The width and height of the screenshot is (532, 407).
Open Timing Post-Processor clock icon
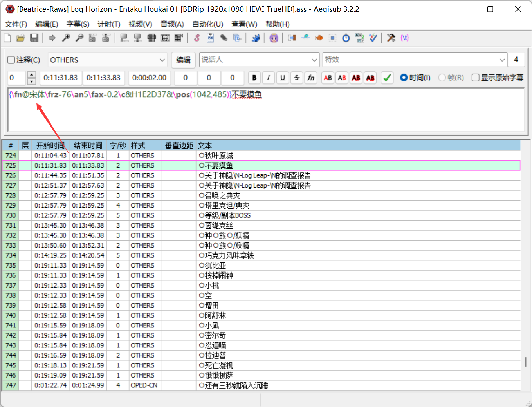[346, 38]
